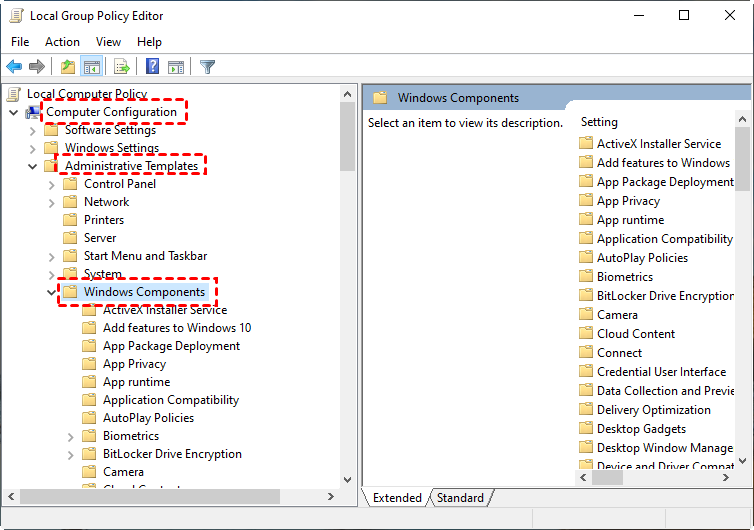Expand the Control Panel node
This screenshot has width=754, height=530.
51,185
